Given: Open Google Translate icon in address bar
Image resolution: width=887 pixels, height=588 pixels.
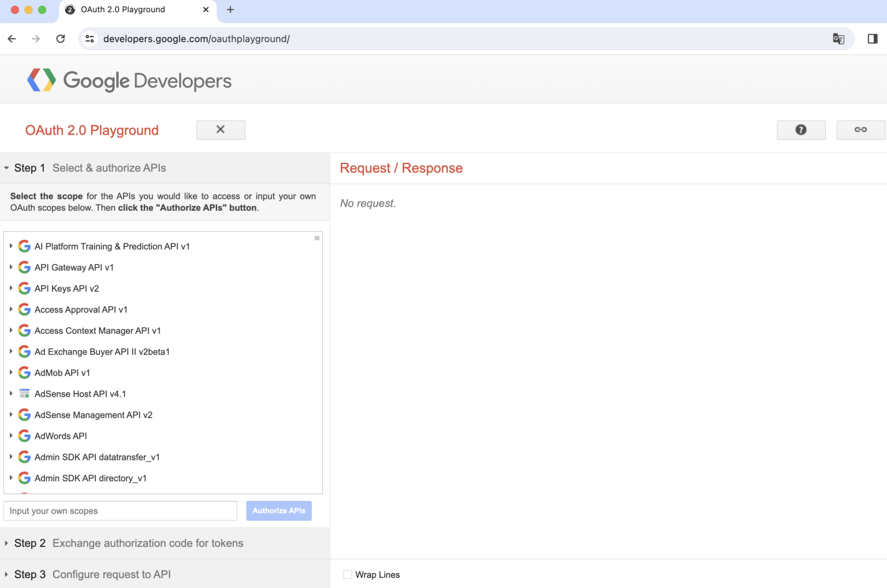Looking at the screenshot, I should (838, 39).
